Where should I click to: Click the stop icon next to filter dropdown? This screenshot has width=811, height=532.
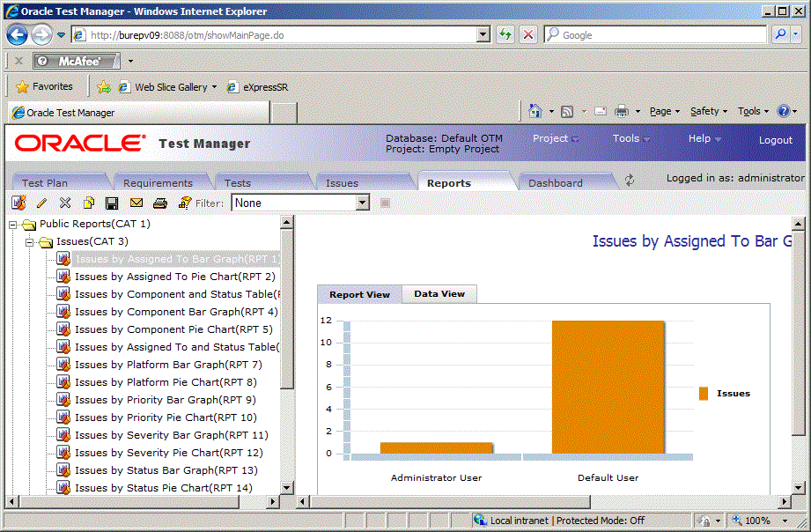[385, 203]
